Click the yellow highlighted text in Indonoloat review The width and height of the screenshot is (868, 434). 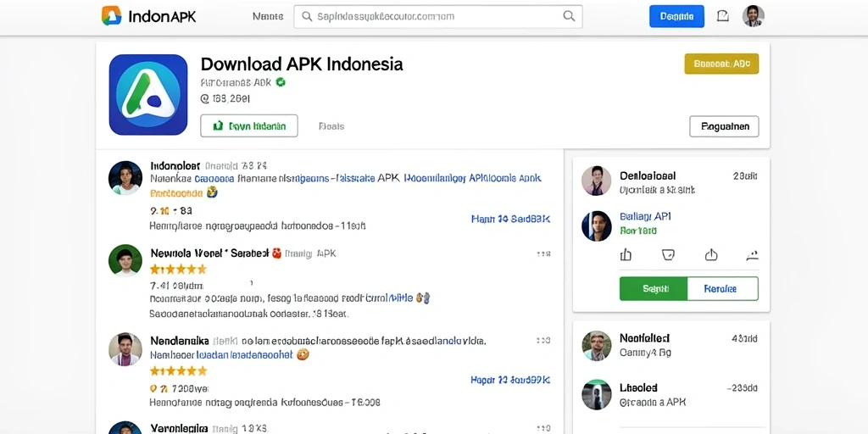(x=176, y=194)
